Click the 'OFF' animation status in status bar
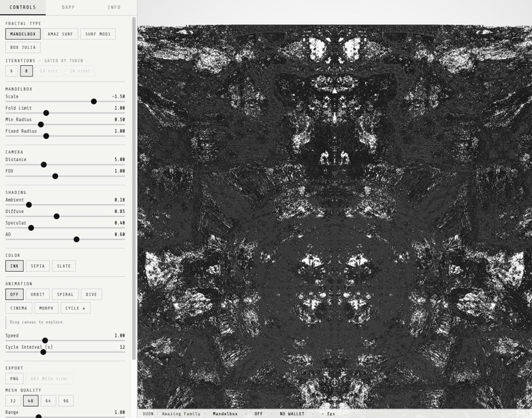The width and height of the screenshot is (532, 418). point(259,414)
